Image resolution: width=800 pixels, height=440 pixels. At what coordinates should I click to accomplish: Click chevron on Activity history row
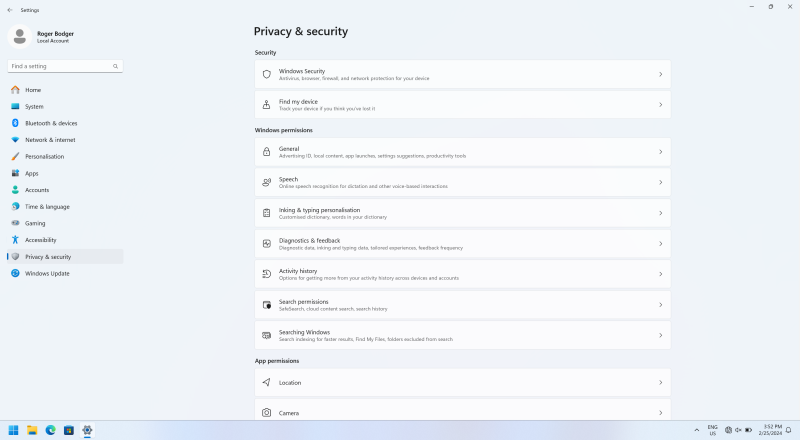click(660, 274)
